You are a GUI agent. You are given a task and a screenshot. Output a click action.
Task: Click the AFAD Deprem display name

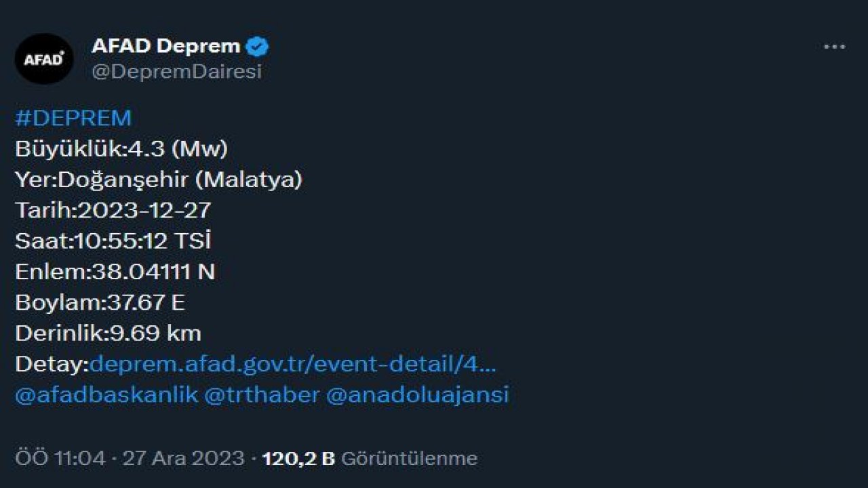click(x=165, y=45)
